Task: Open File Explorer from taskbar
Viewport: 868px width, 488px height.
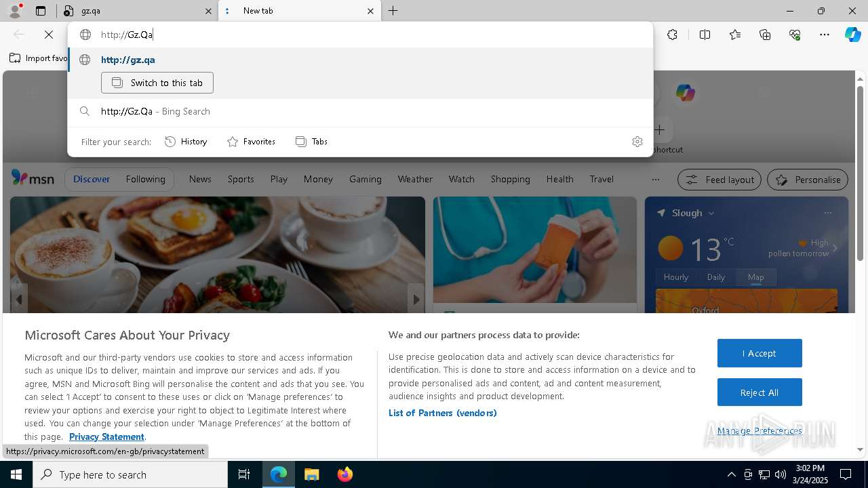Action: [311, 474]
